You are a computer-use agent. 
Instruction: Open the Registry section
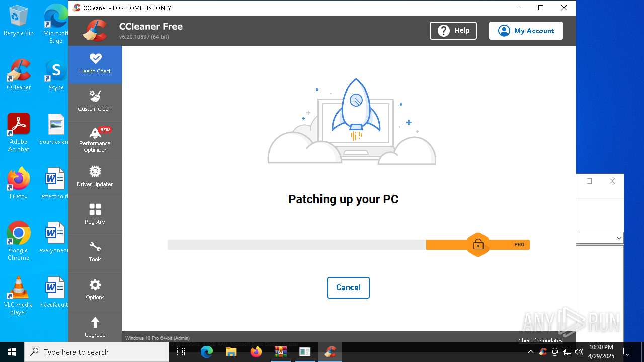[95, 215]
